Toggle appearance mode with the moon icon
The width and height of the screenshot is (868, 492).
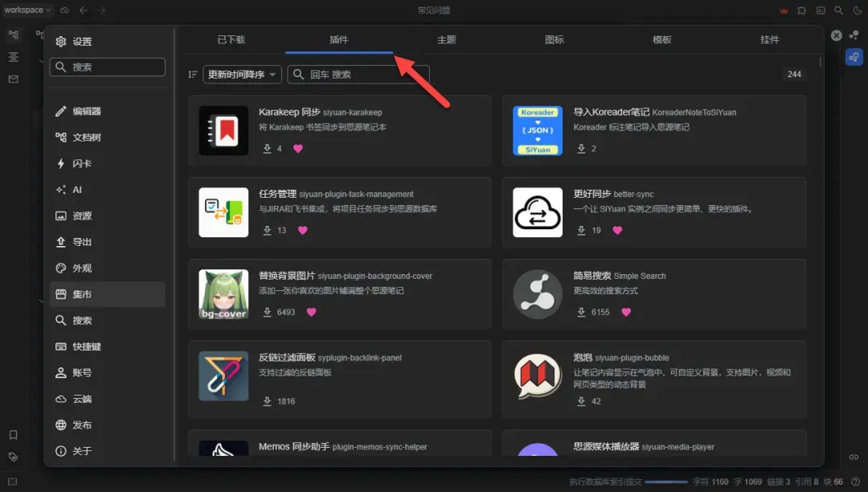point(858,10)
